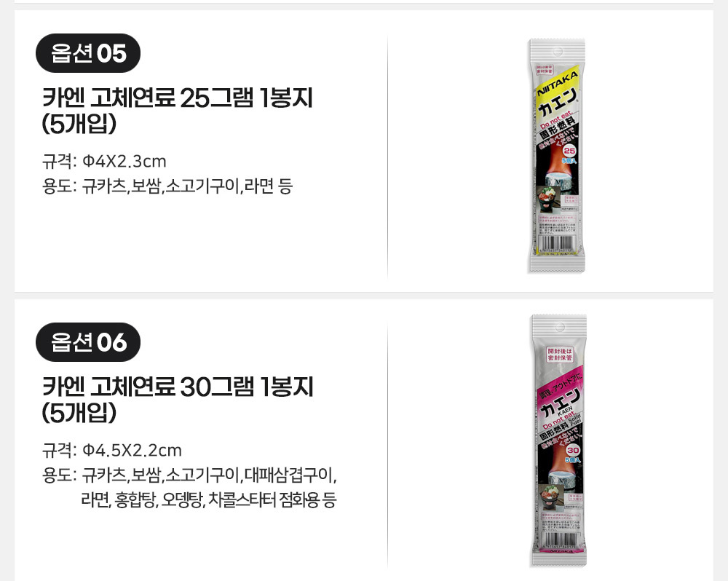The width and height of the screenshot is (728, 581).
Task: Click the 開封後は密封保管 label on 30g package
Action: (559, 355)
